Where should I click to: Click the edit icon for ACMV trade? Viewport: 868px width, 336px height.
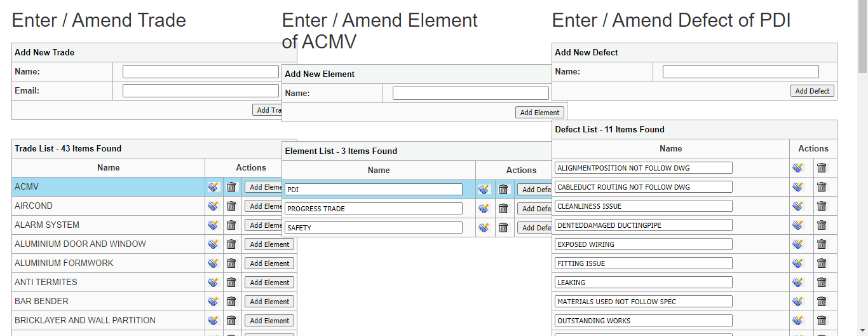(x=213, y=187)
